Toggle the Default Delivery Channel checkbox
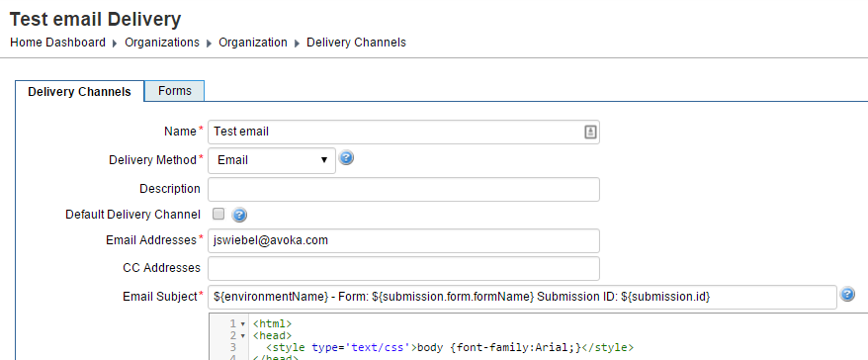 click(x=218, y=214)
